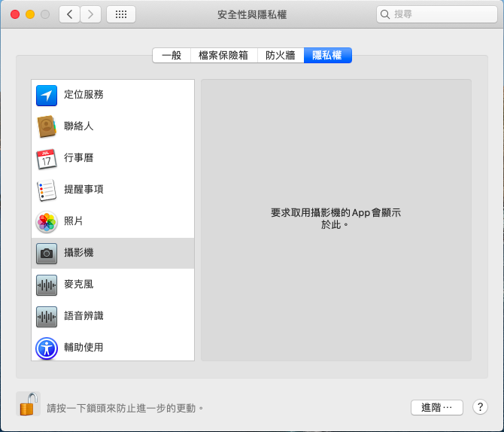Select 語音辨識 text in the list
The image size is (504, 432).
[83, 315]
